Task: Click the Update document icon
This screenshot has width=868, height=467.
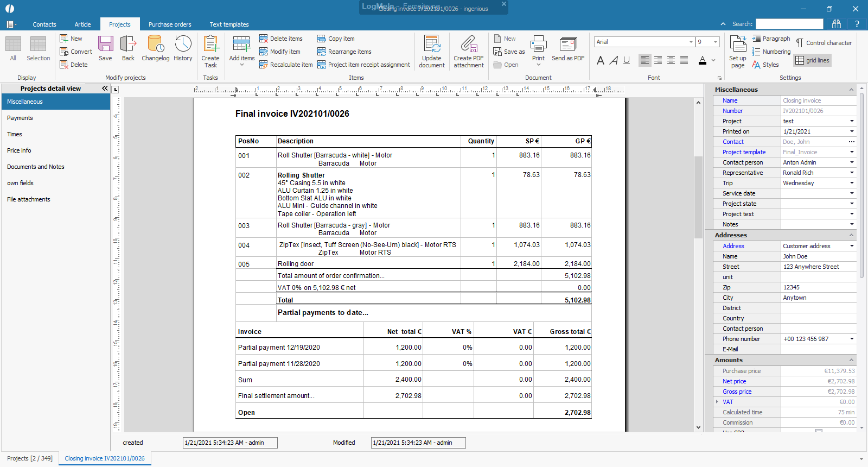Action: coord(432,51)
